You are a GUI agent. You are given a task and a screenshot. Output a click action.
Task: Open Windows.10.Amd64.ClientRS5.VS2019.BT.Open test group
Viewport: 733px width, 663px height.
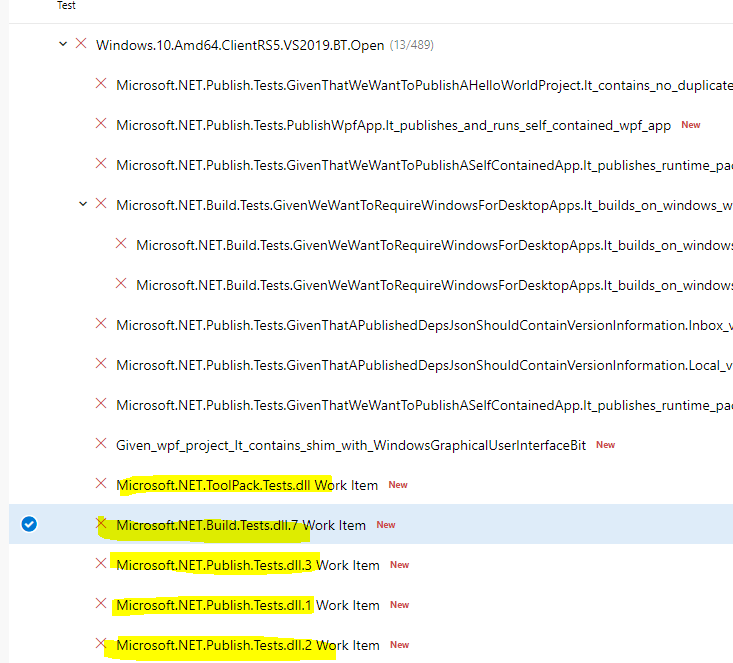[240, 45]
